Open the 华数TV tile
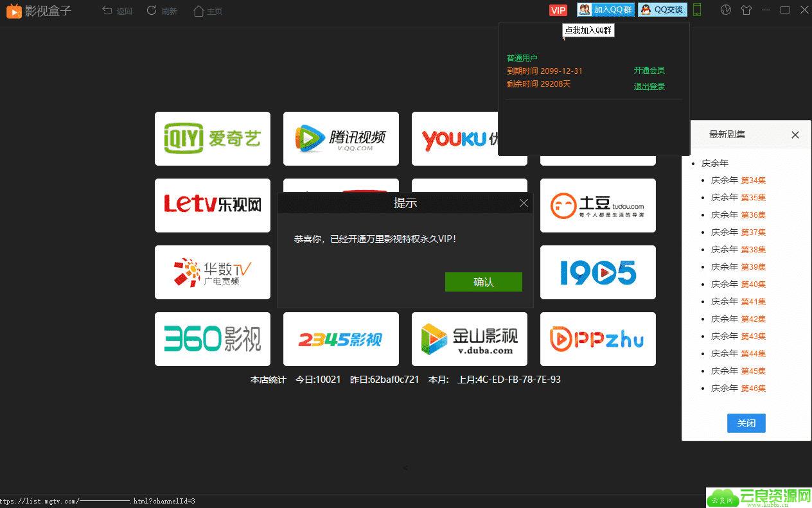812x508 pixels. click(x=213, y=272)
